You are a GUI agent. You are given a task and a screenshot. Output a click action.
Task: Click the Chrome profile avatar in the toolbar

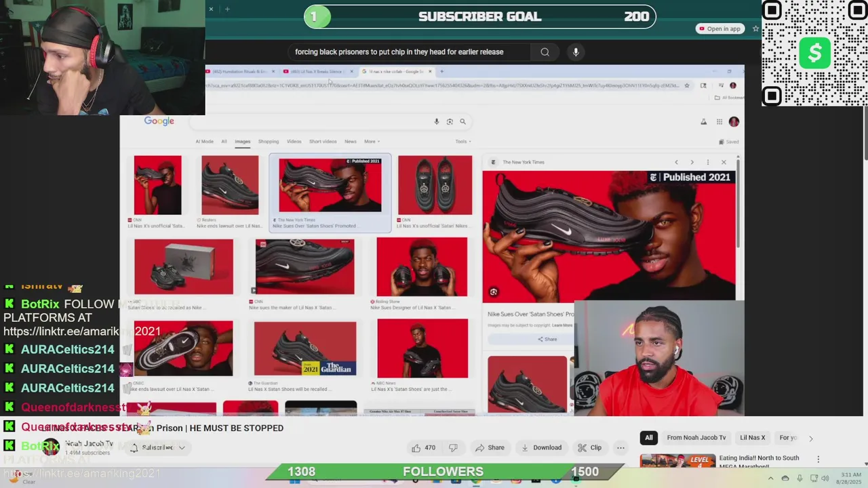(733, 85)
